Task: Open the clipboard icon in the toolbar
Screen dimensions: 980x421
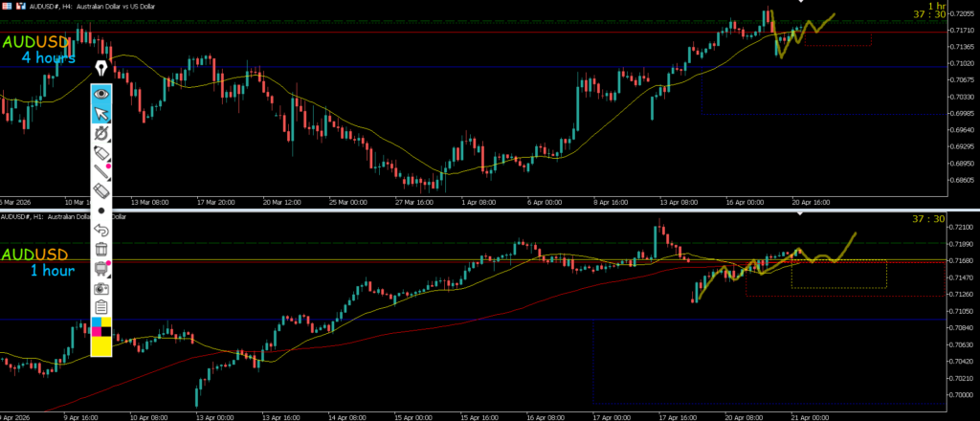Action: click(101, 307)
